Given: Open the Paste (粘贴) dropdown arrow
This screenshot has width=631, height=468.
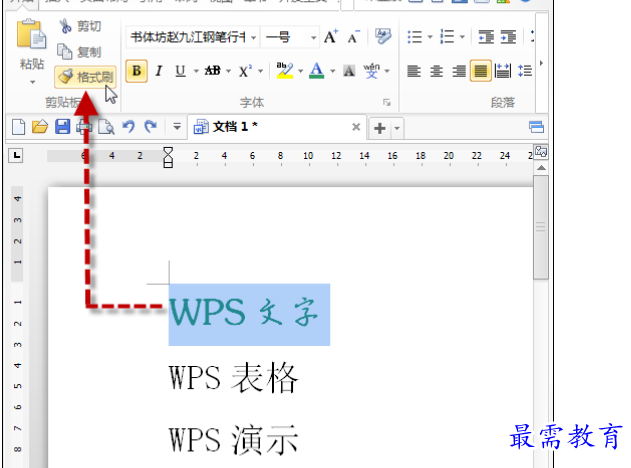Looking at the screenshot, I should [x=32, y=82].
